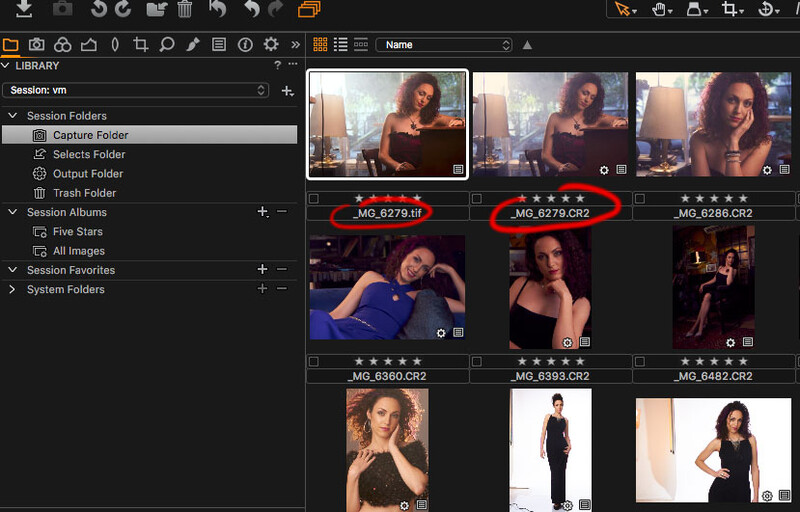
Task: Open the Output gear tool tab
Action: (x=271, y=44)
